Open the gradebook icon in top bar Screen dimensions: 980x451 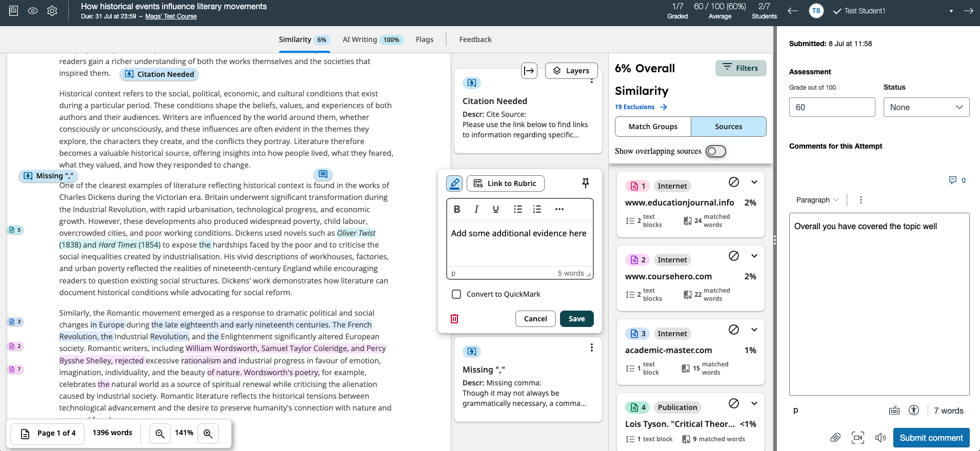14,10
